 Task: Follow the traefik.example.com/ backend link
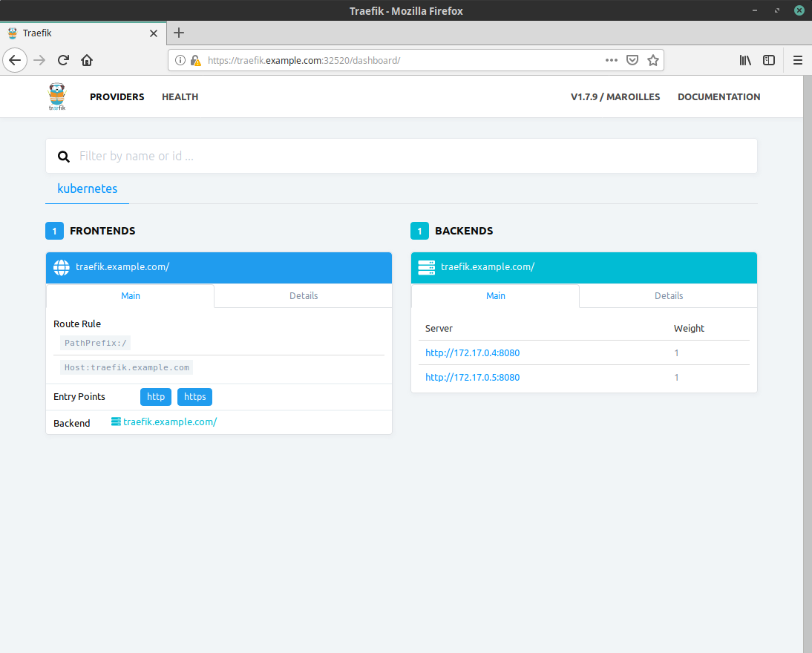coord(170,421)
